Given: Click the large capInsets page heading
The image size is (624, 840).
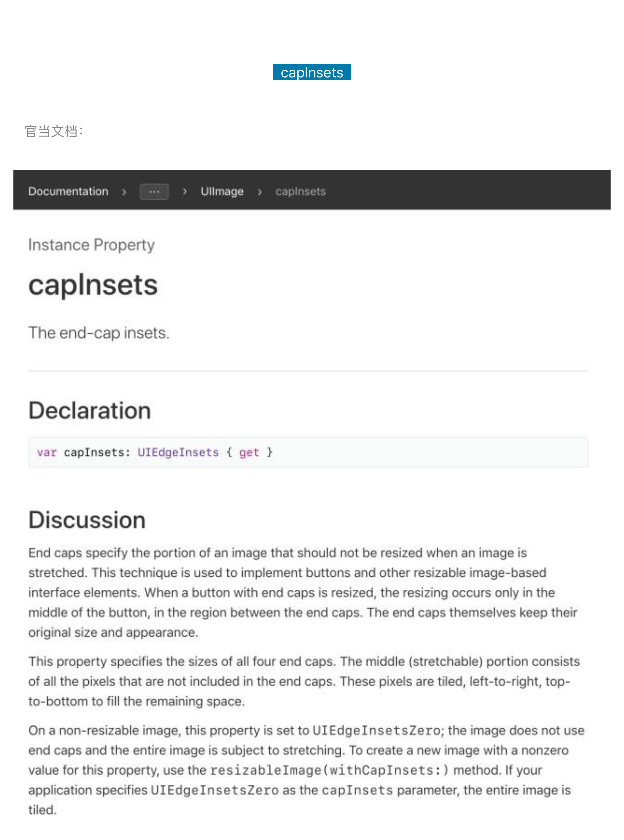Looking at the screenshot, I should tap(93, 285).
